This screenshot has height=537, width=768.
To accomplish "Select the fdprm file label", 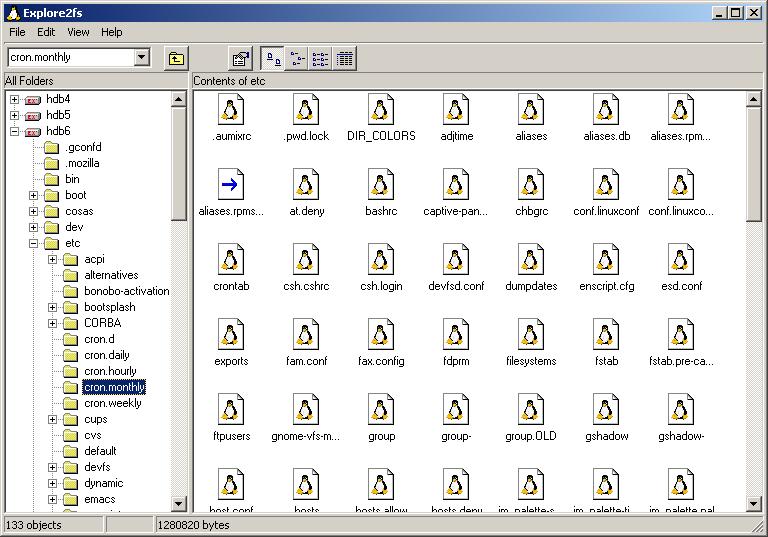I will click(456, 362).
